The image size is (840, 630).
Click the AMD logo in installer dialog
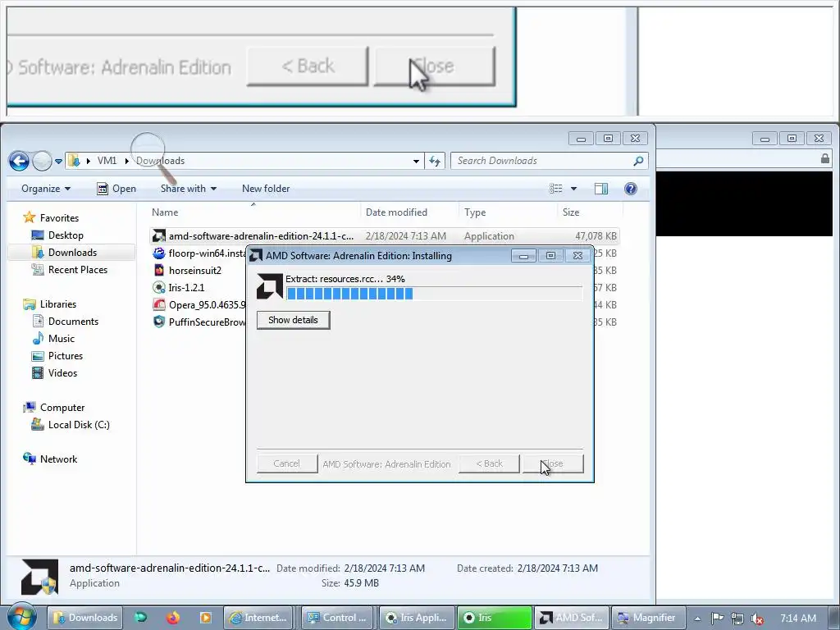coord(269,286)
